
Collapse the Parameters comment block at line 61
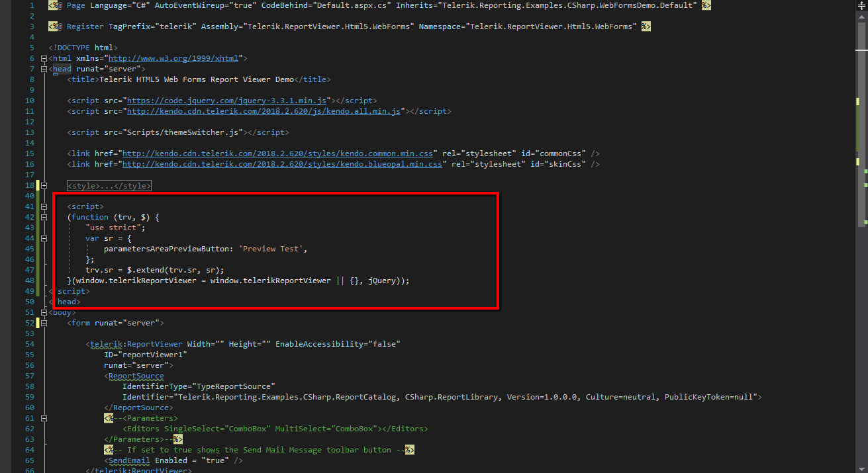point(44,418)
